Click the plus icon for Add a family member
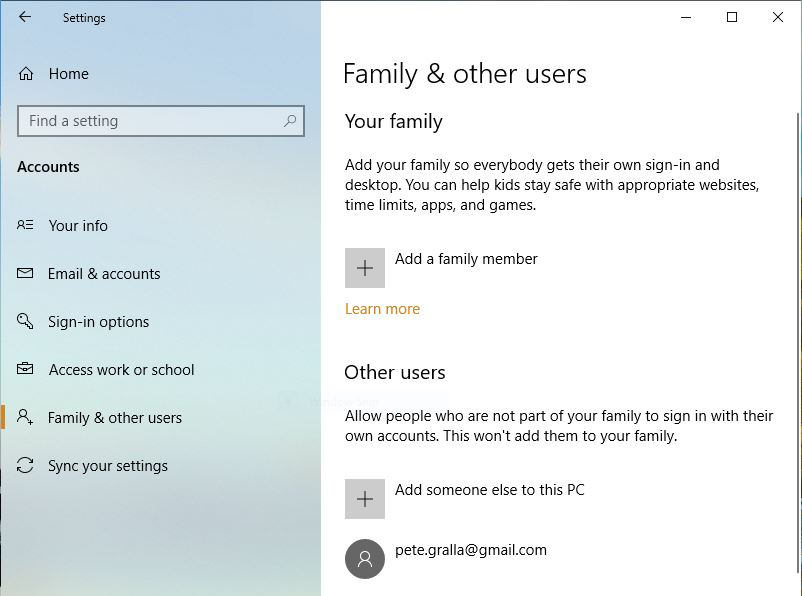802x596 pixels. tap(365, 268)
